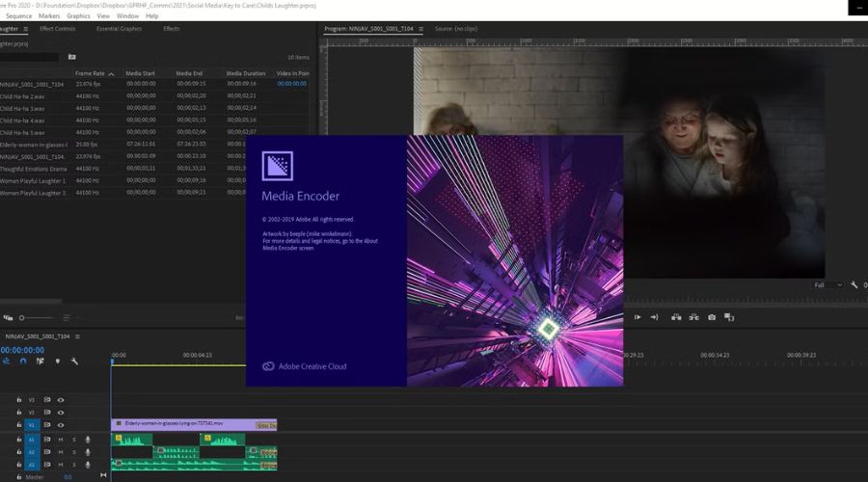Open the Help menu
Image resolution: width=868 pixels, height=482 pixels.
point(151,16)
